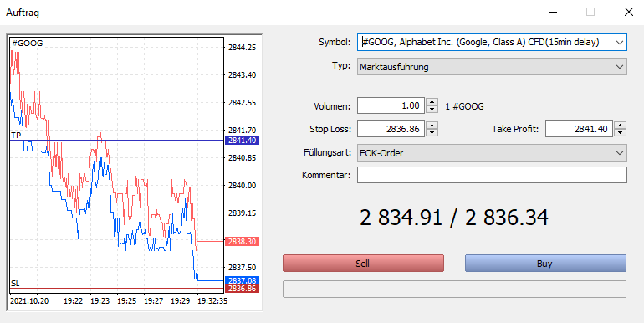Click the Kommentar text field
The image size is (644, 323).
(x=492, y=175)
